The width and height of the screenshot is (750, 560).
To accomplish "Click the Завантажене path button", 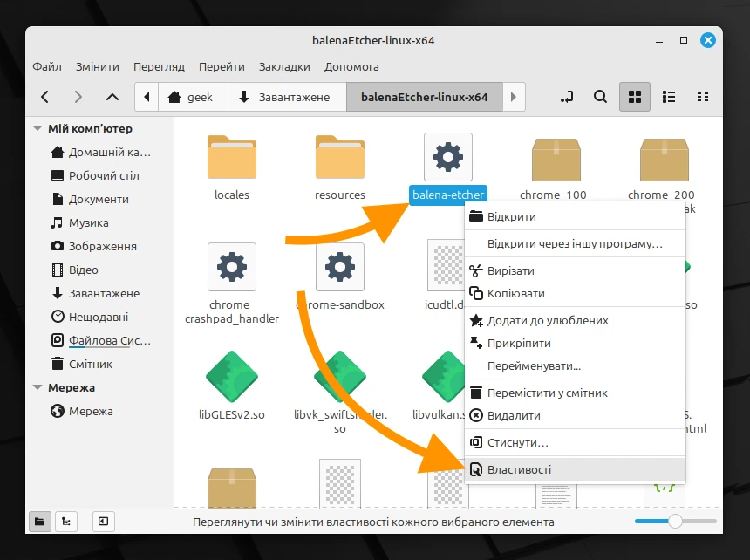I will (287, 97).
